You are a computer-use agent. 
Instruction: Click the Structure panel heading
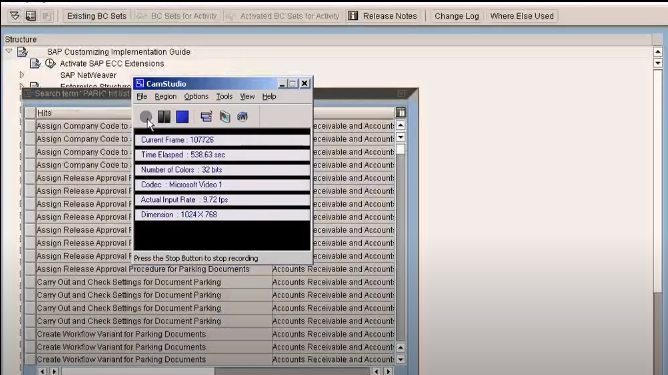coord(20,39)
